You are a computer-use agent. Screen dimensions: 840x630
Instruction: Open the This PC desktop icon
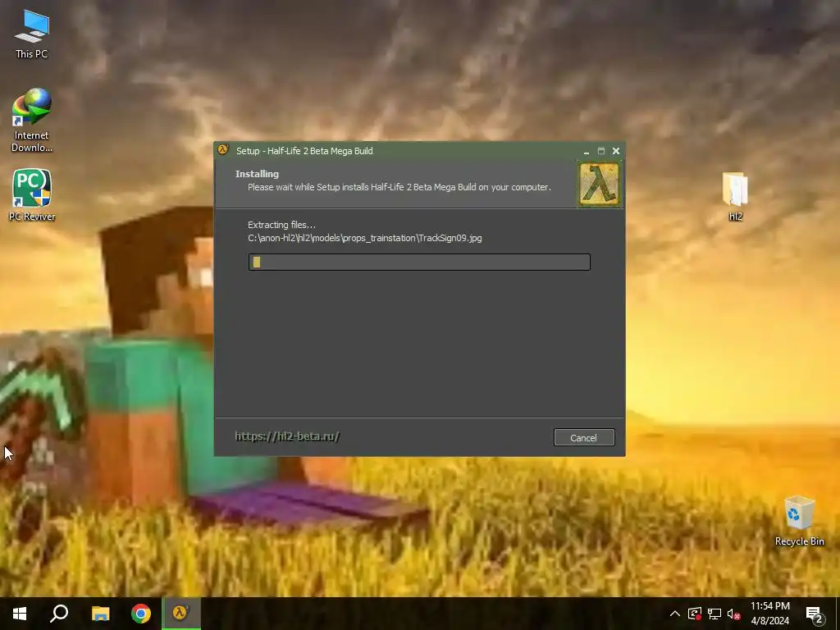pos(32,34)
